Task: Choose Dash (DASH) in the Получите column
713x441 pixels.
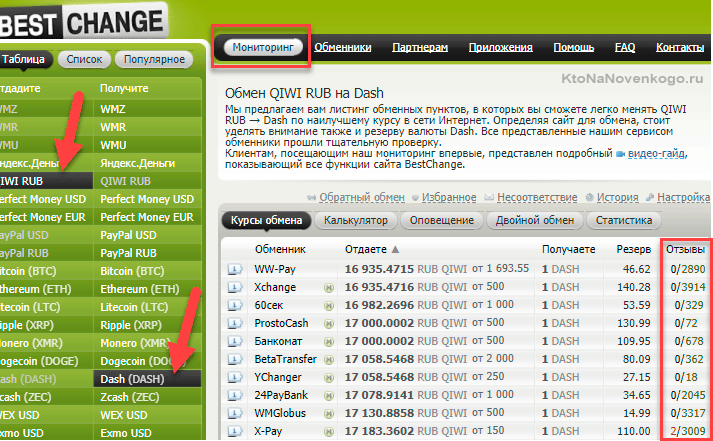Action: pos(147,379)
